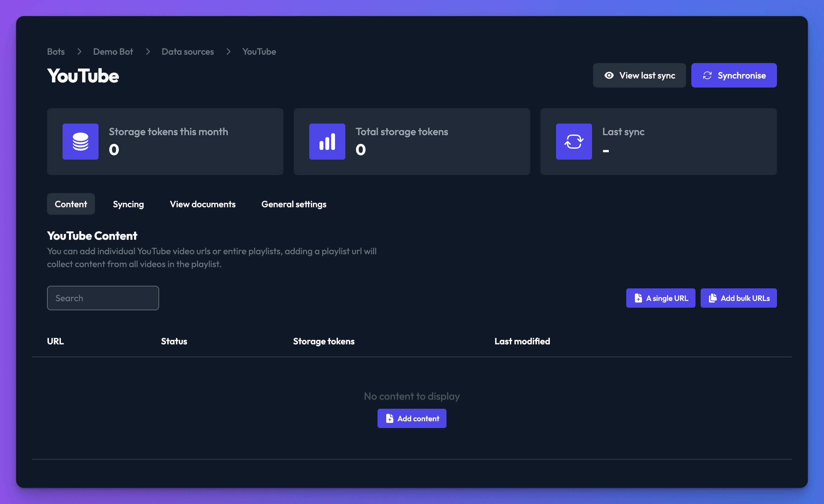The height and width of the screenshot is (504, 824).
Task: Click the bar chart total storage icon
Action: (327, 141)
